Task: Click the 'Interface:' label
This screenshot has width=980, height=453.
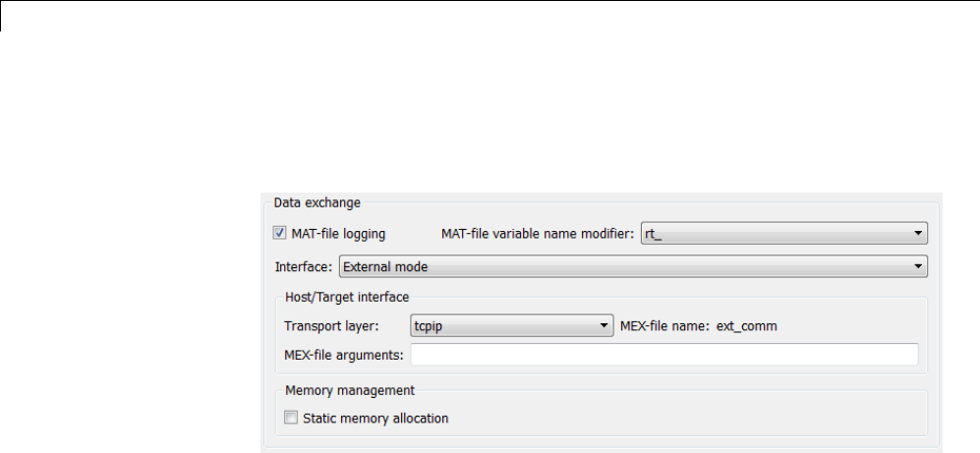Action: [304, 265]
